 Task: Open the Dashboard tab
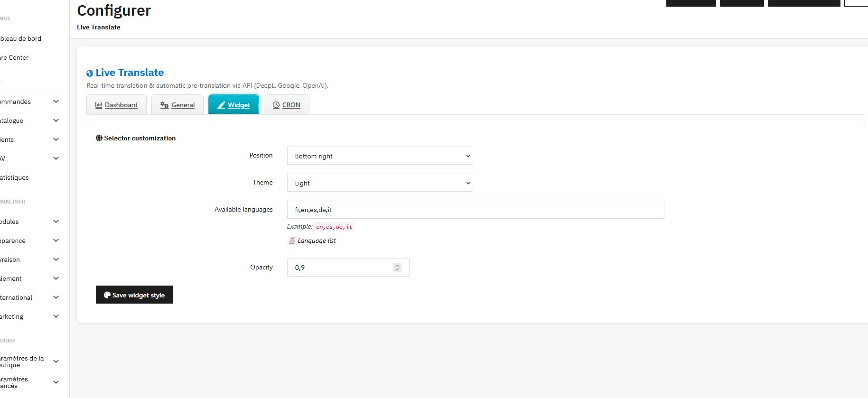(x=117, y=105)
